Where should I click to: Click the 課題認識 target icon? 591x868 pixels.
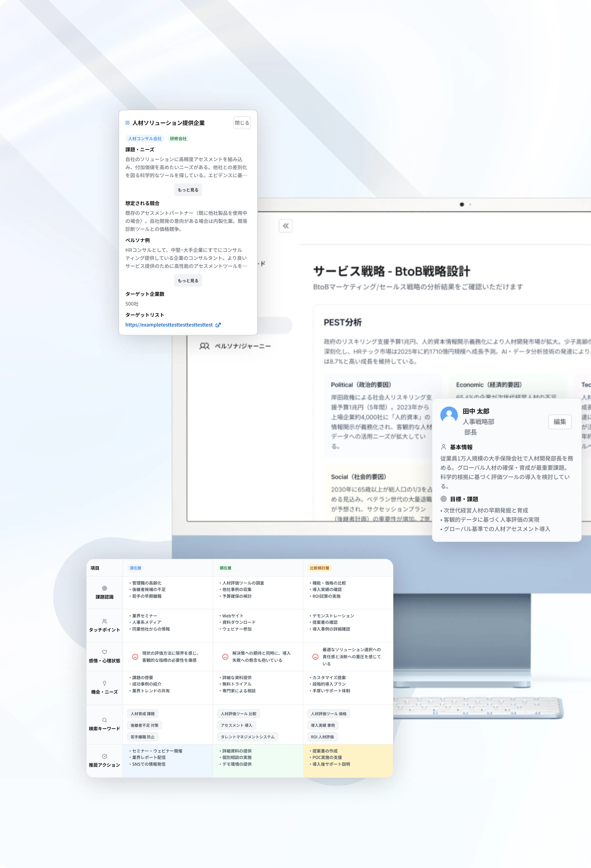point(105,588)
